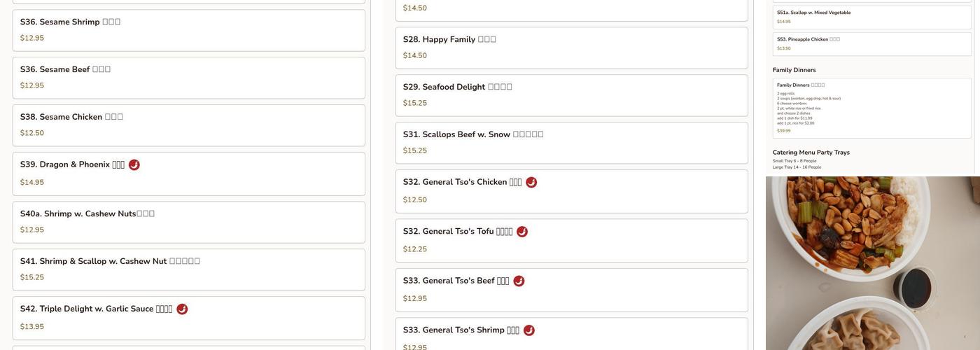
Task: Select S40a Shrimp w. Cashew Nuts
Action: pos(188,222)
